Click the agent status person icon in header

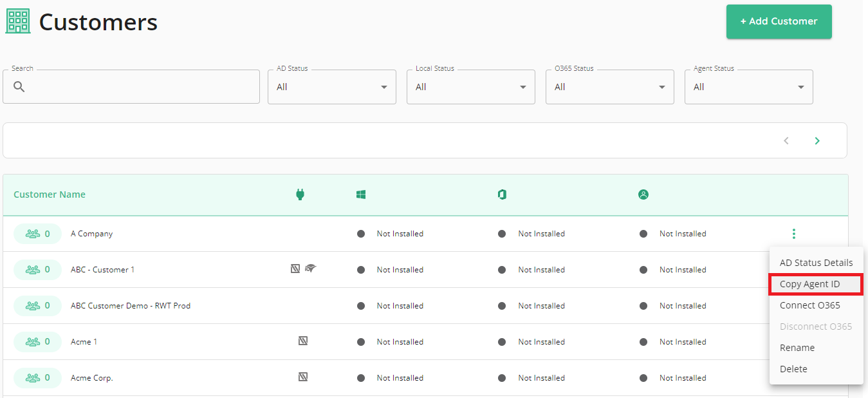point(643,194)
